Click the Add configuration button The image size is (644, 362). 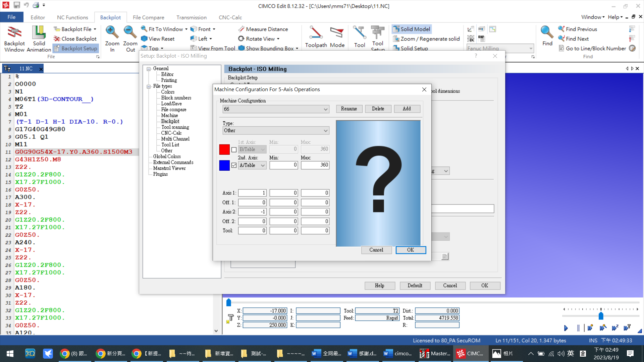point(407,109)
